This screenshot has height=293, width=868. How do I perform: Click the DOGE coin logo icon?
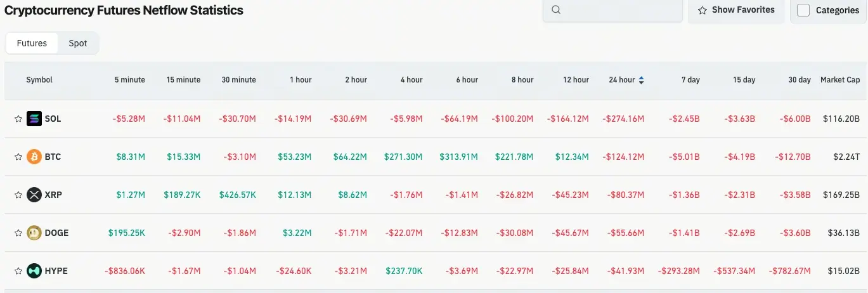[34, 233]
